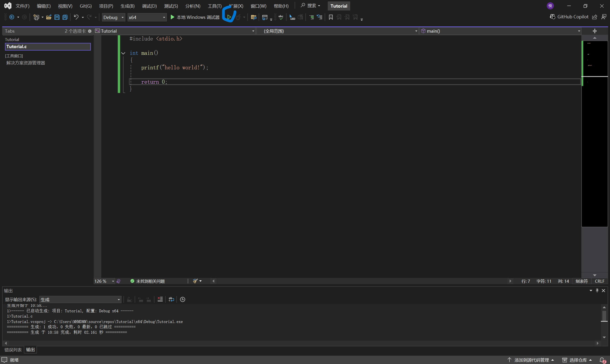610x364 pixels.
Task: Click the Live Share icon beside Copilot
Action: point(595,17)
